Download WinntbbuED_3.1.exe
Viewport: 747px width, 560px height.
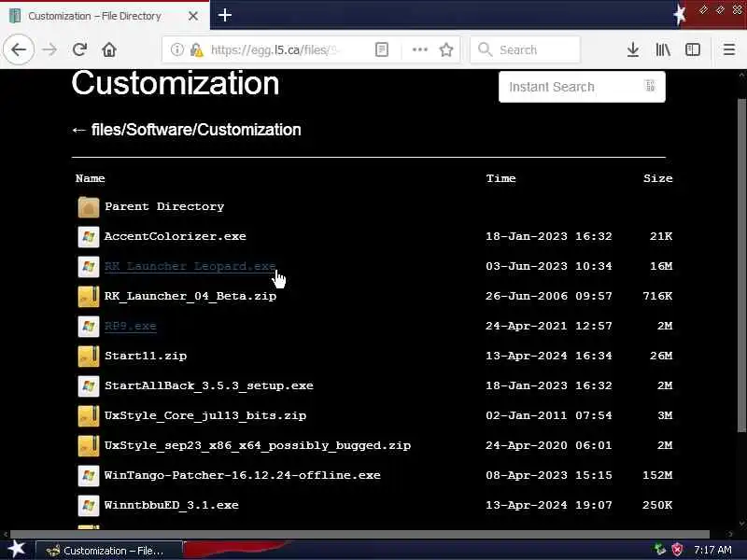point(172,505)
